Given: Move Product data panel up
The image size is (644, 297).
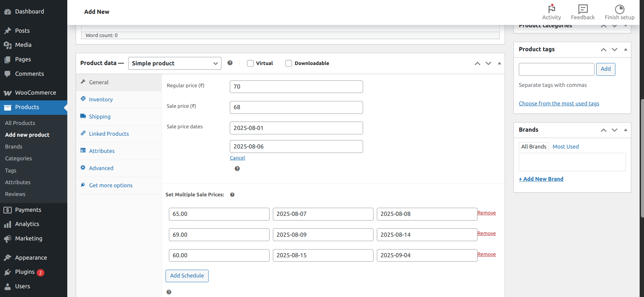Looking at the screenshot, I should (477, 63).
